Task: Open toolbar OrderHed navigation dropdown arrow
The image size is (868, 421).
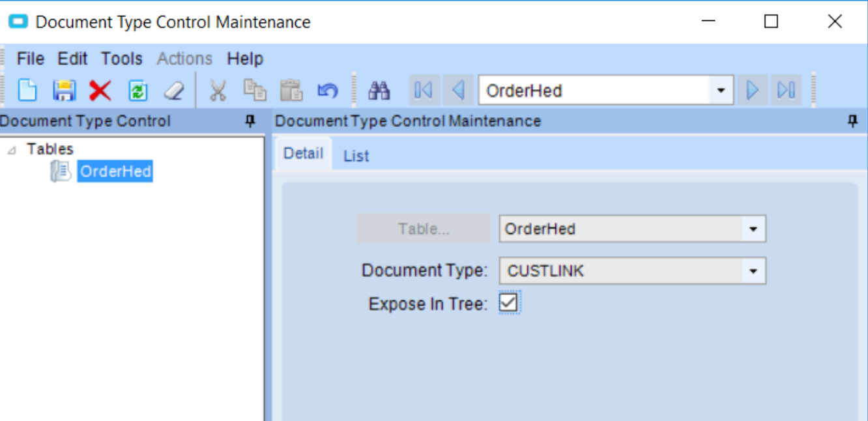Action: (x=721, y=90)
